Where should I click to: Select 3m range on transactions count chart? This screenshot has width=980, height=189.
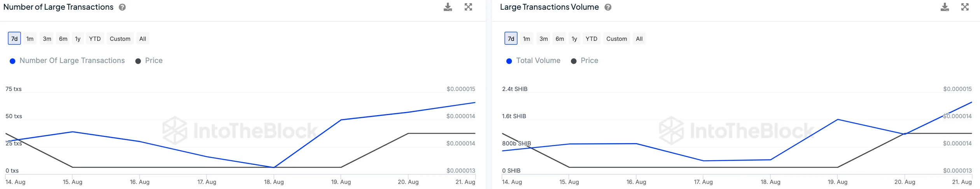pyautogui.click(x=47, y=38)
